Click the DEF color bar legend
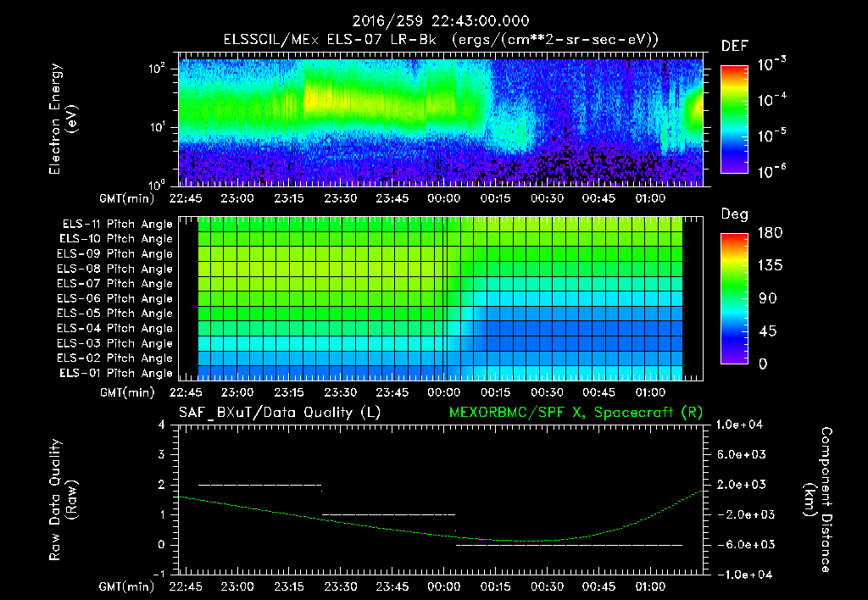Image resolution: width=868 pixels, height=600 pixels. pos(734,119)
